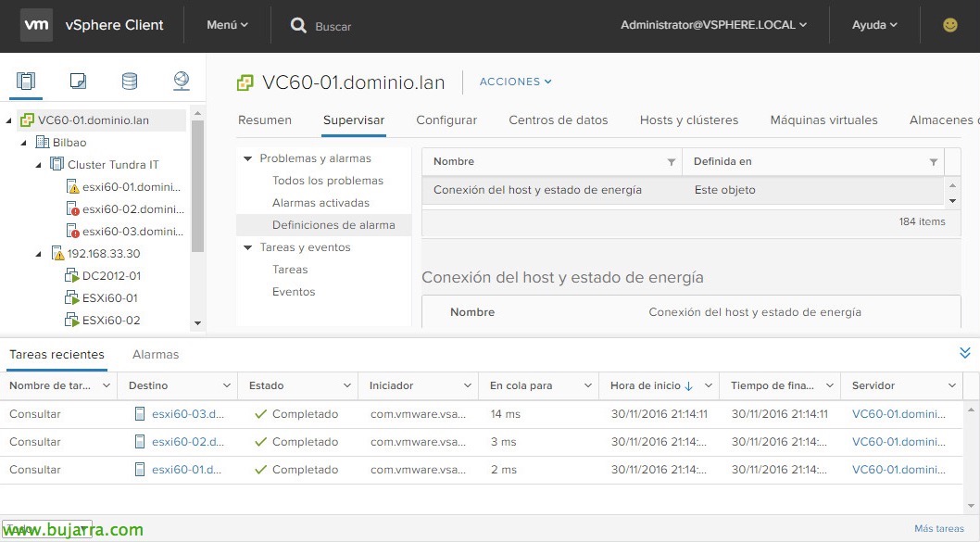Switch to the Alarmas tab
This screenshot has width=980, height=542.
pos(156,354)
